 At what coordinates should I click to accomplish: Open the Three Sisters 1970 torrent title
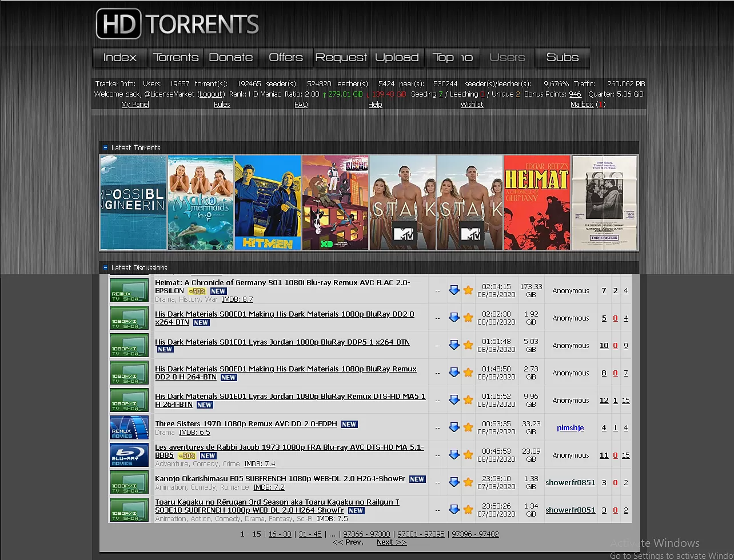point(246,423)
